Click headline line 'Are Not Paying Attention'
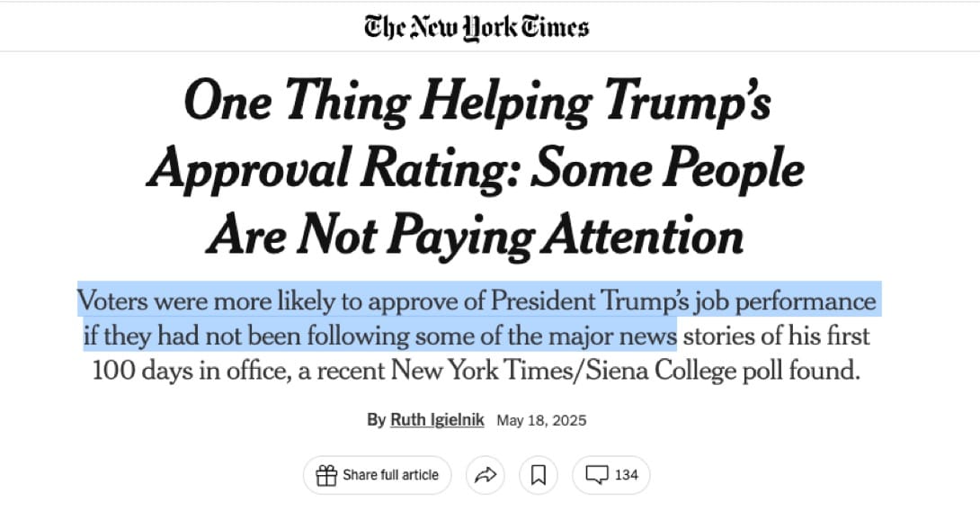980x511 pixels. (475, 237)
